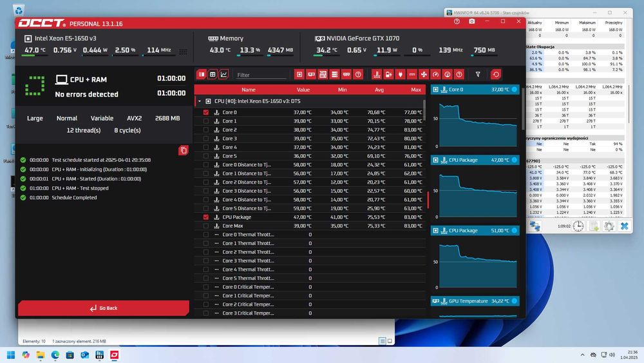Select the 'Schedule Completed' log entry
This screenshot has width=644, height=363.
(74, 197)
